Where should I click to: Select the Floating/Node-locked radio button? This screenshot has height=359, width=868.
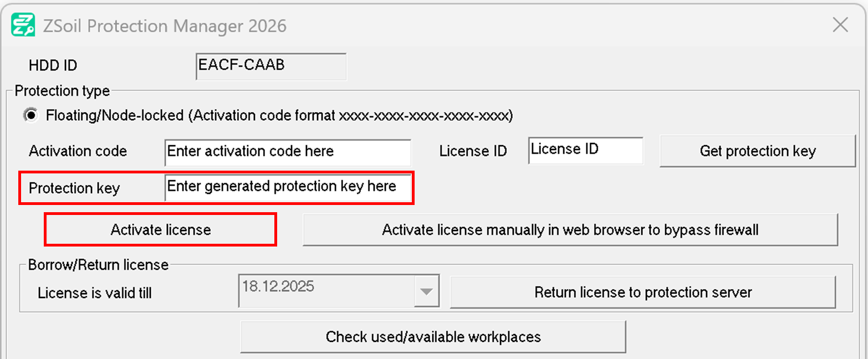point(32,116)
